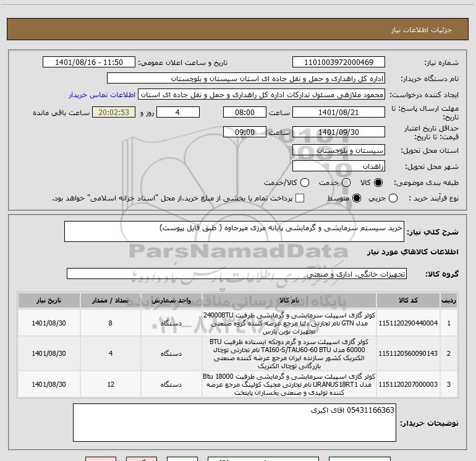Click the unit دستگاه in row 3
The image size is (476, 461).
171,384
